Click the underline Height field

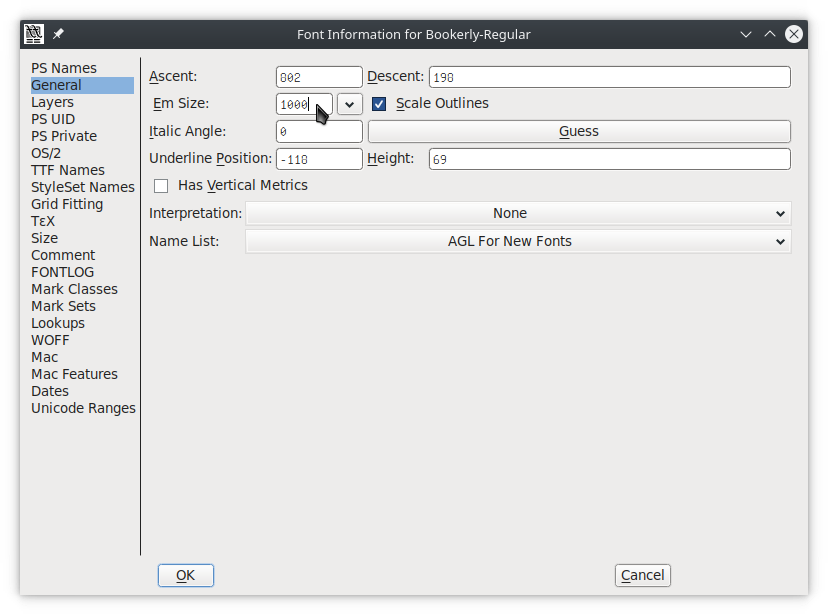point(610,159)
